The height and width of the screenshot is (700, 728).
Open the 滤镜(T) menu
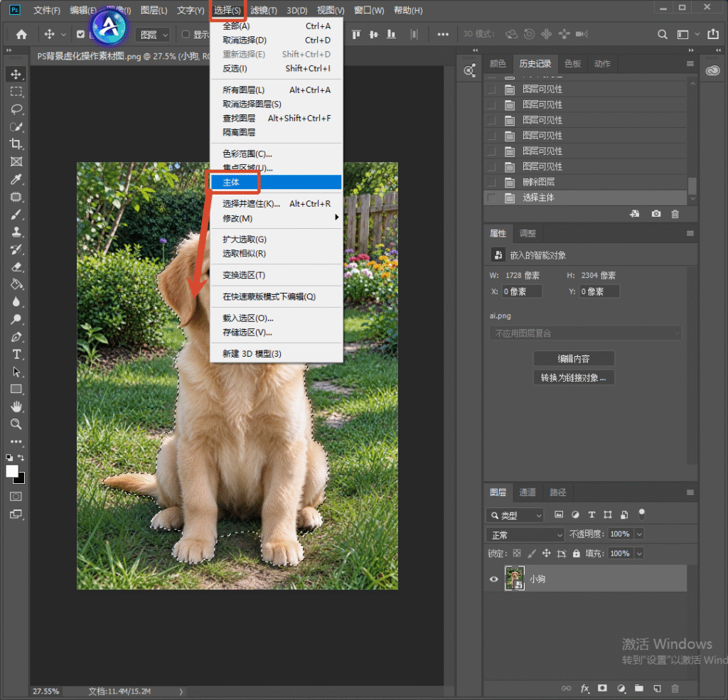[264, 10]
